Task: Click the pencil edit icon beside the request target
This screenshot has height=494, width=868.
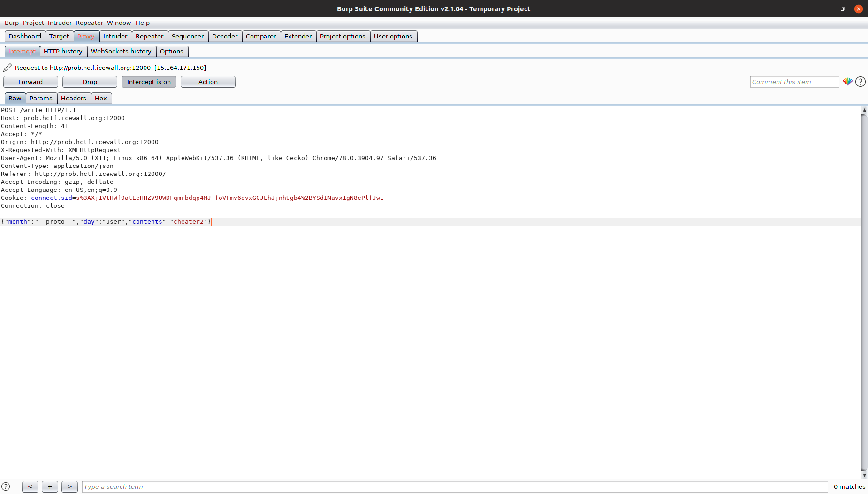Action: (8, 68)
